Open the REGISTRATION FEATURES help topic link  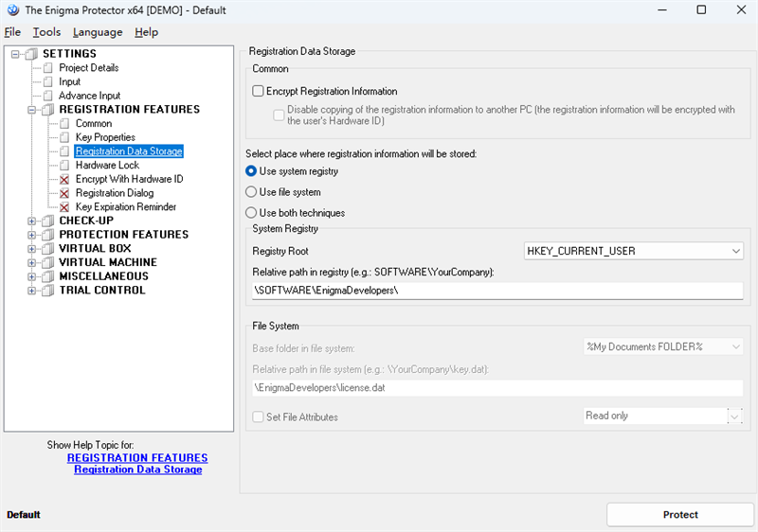(137, 457)
